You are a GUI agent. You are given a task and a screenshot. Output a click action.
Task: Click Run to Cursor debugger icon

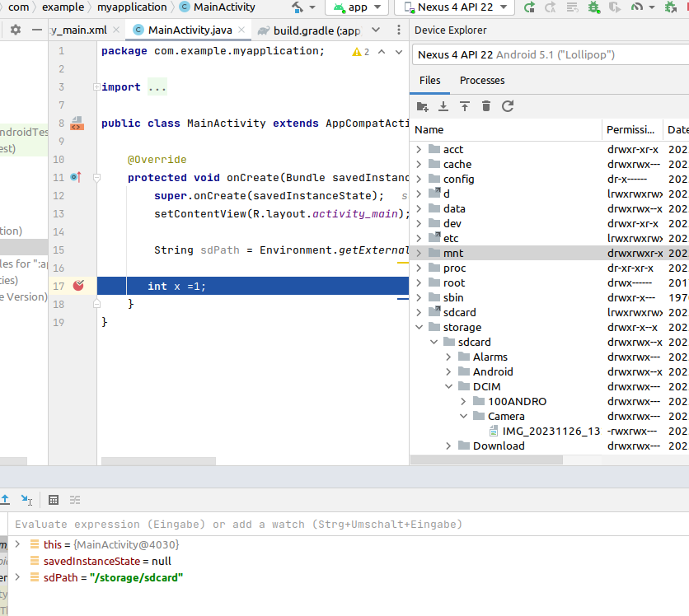click(x=26, y=500)
